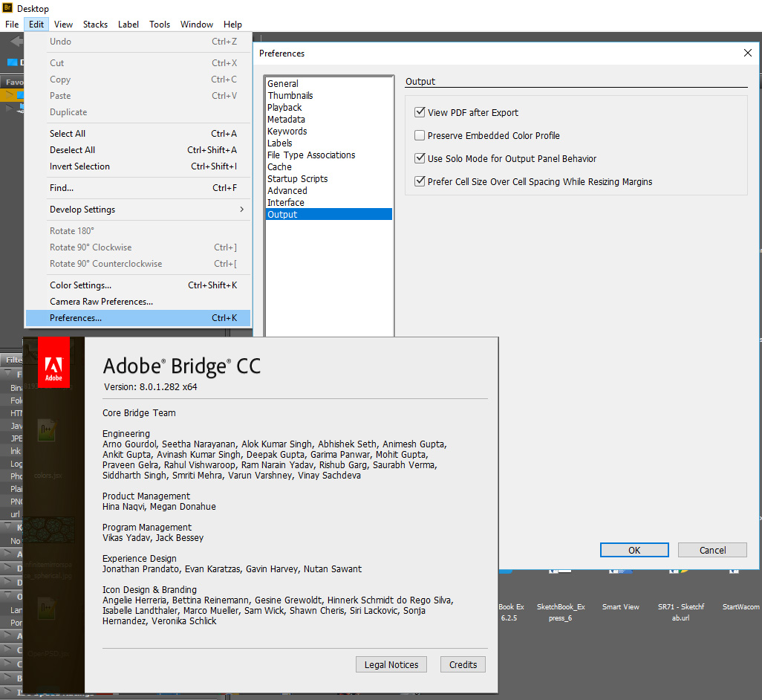Click OK in Preferences dialog
Screen dimensions: 762x700
pyautogui.click(x=634, y=550)
